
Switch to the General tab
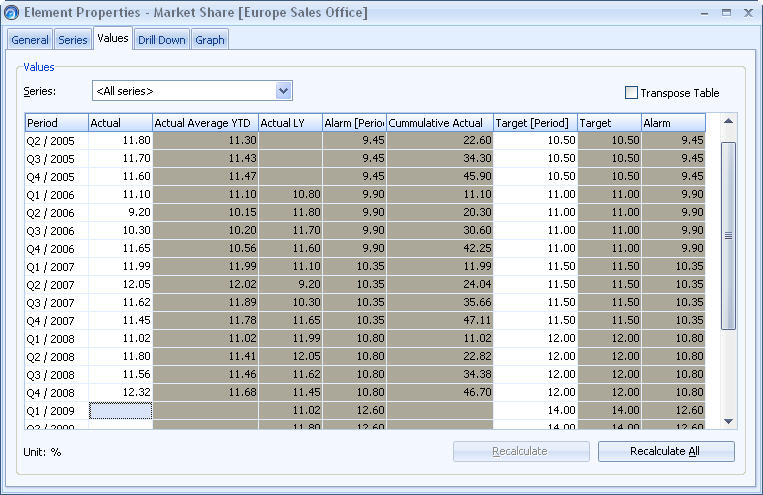point(30,40)
